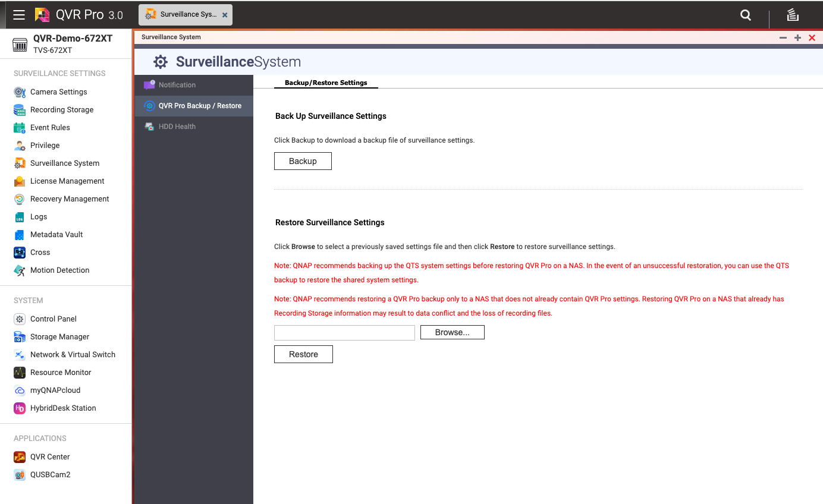Click Browse to choose a settings file
Screen dimensions: 823x504
pos(452,332)
